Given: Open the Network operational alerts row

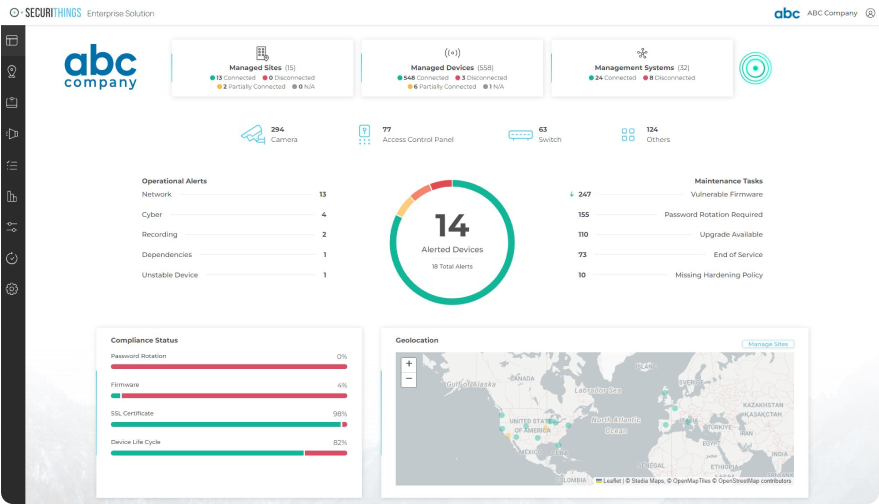Looking at the screenshot, I should 234,195.
